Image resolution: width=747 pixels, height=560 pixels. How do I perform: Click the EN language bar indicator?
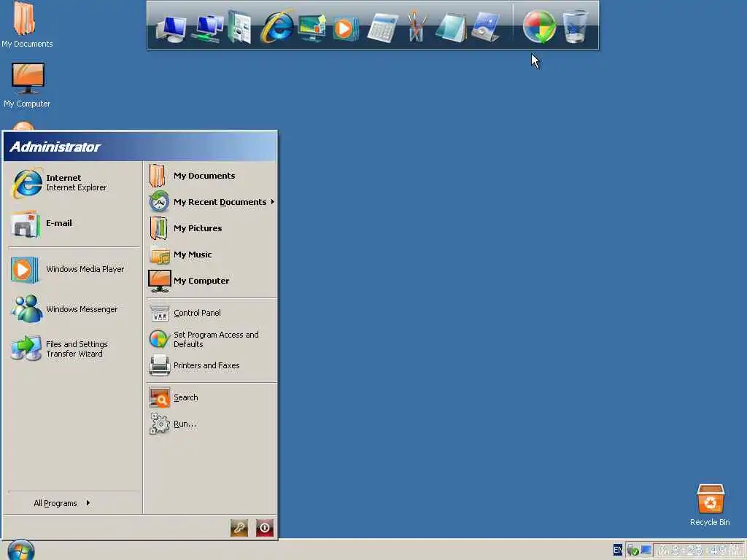click(x=618, y=550)
